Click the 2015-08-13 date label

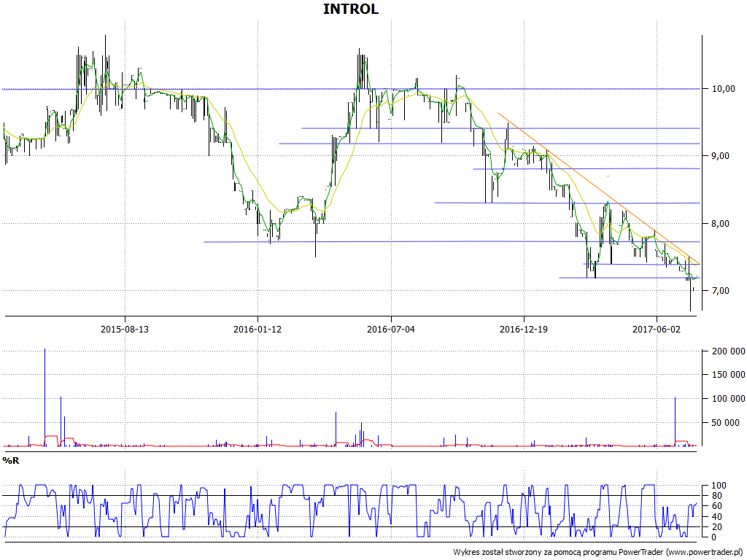pyautogui.click(x=125, y=329)
